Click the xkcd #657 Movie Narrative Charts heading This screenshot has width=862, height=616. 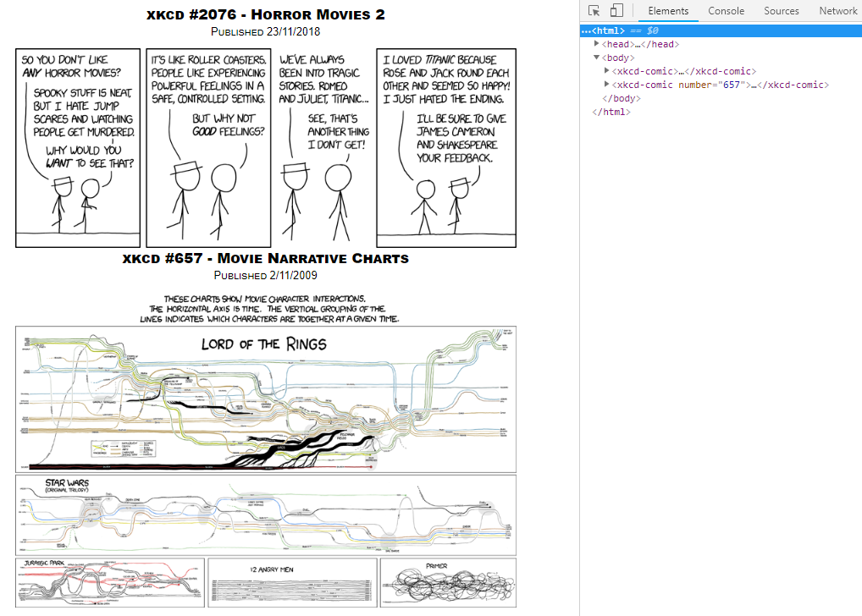coord(266,258)
